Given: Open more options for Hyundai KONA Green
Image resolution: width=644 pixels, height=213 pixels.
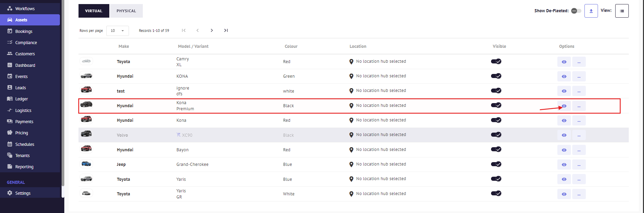Looking at the screenshot, I should [x=579, y=76].
